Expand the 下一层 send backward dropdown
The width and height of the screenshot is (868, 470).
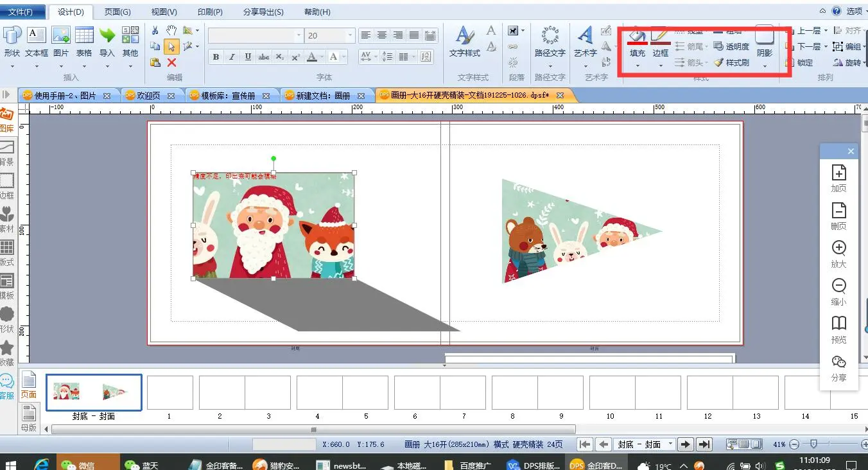(x=826, y=47)
